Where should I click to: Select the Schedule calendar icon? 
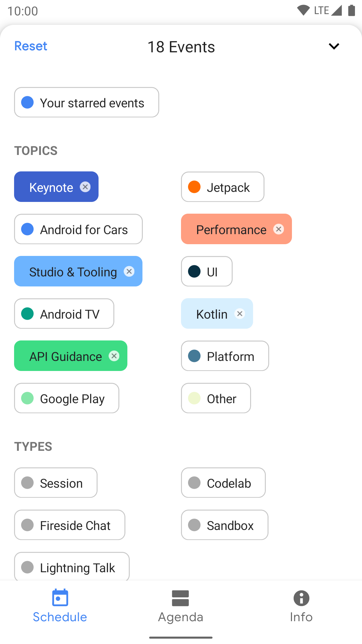[60, 597]
